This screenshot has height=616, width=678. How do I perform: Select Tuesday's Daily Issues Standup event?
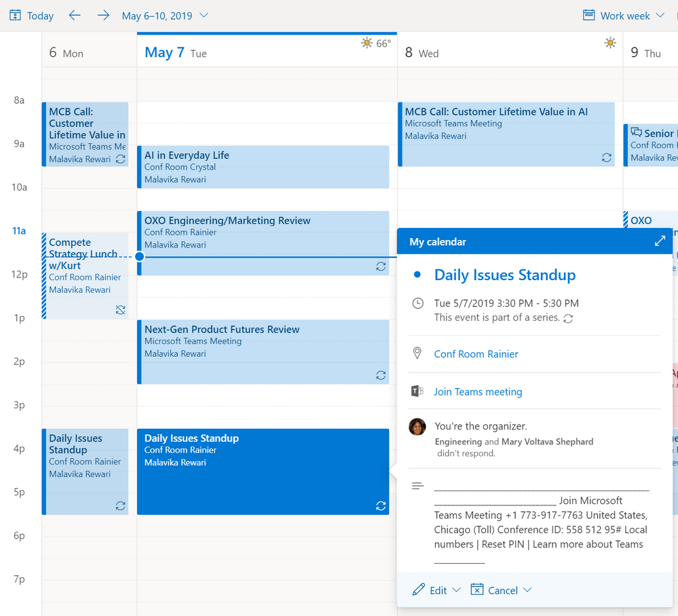pyautogui.click(x=263, y=471)
